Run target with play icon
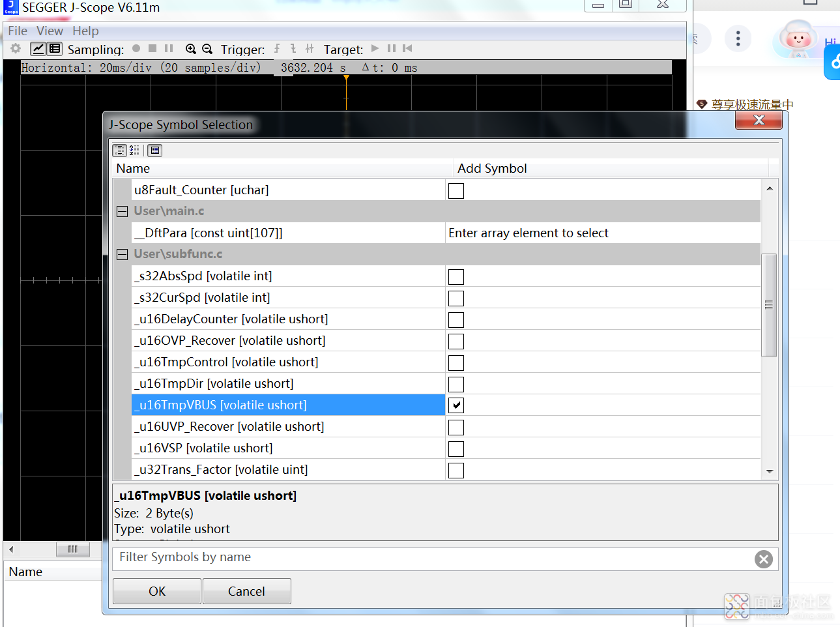The width and height of the screenshot is (840, 627). 375,48
